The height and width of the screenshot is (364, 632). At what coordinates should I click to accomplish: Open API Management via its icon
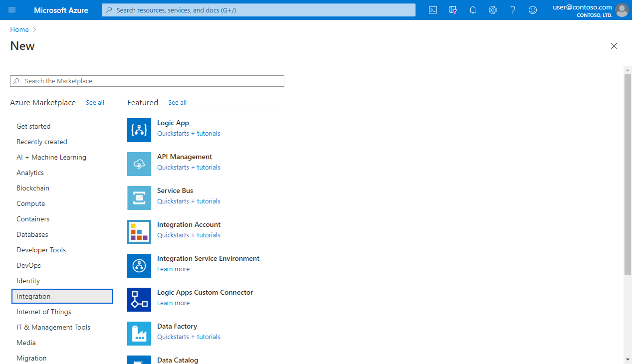139,164
